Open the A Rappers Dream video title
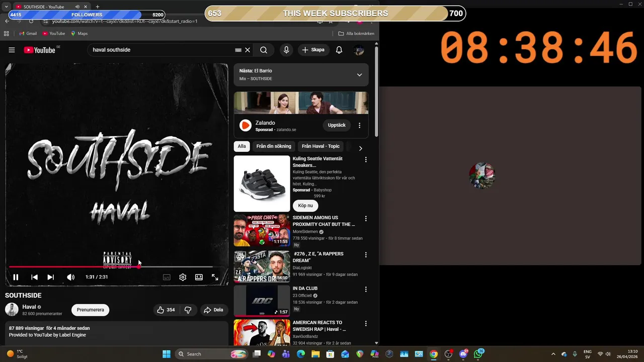This screenshot has width=644, height=362. point(318,257)
